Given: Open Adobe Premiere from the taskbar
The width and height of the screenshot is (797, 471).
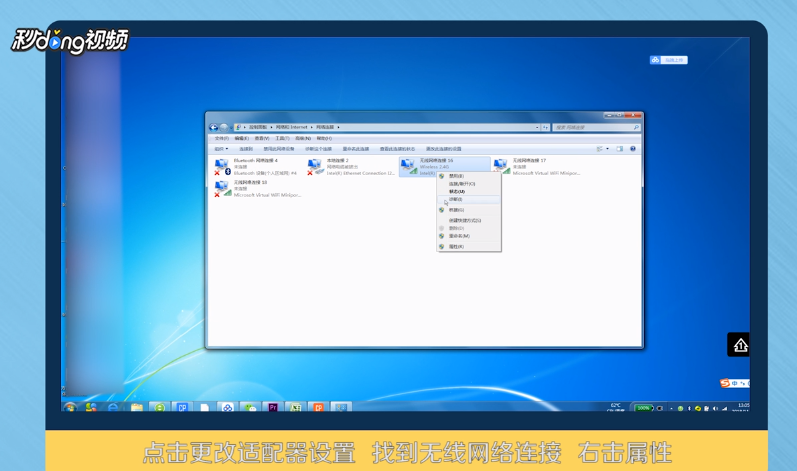Looking at the screenshot, I should pos(273,407).
